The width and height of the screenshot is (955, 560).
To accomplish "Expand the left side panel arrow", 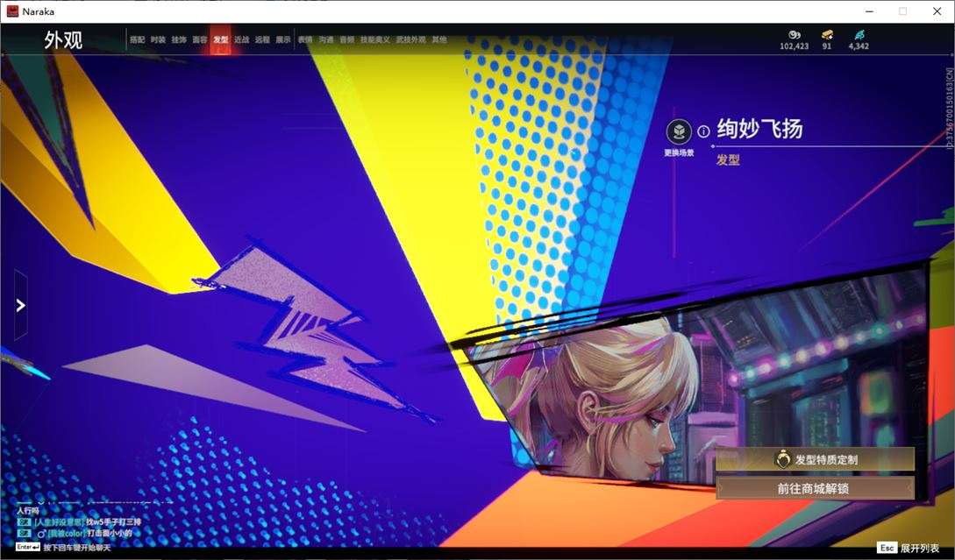I will click(21, 305).
